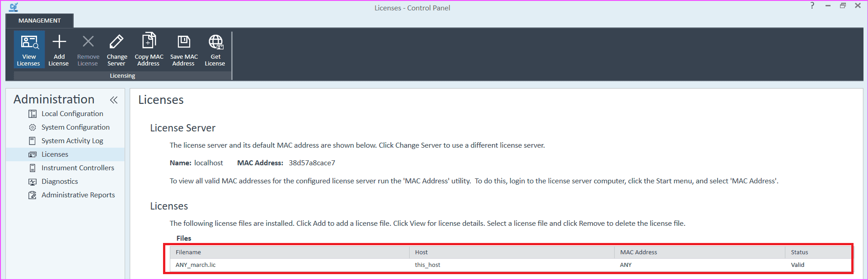Restore down the Control Panel window
Viewport: 868px width, 280px height.
(x=843, y=5)
